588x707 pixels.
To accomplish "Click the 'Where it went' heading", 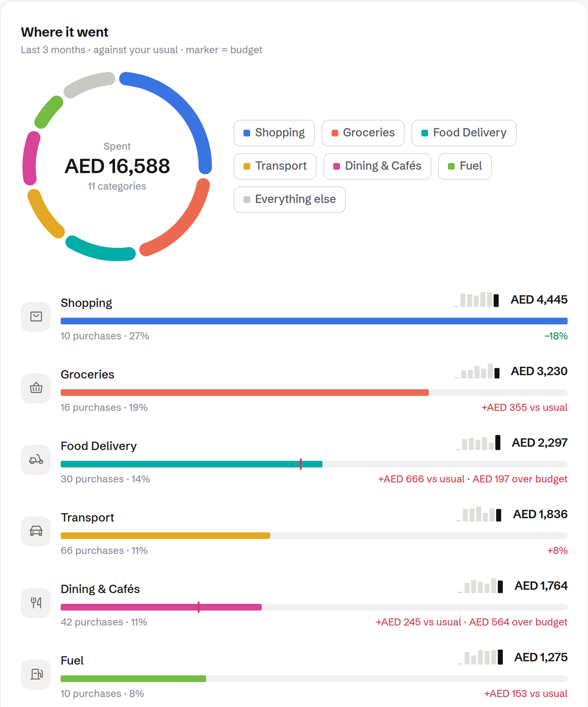I will click(x=65, y=32).
